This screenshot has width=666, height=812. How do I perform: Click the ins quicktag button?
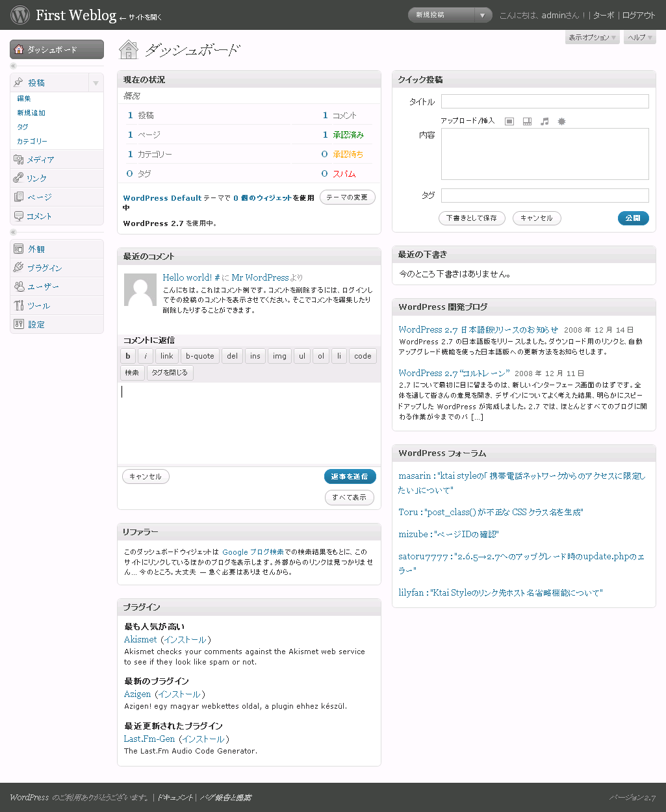coord(255,356)
